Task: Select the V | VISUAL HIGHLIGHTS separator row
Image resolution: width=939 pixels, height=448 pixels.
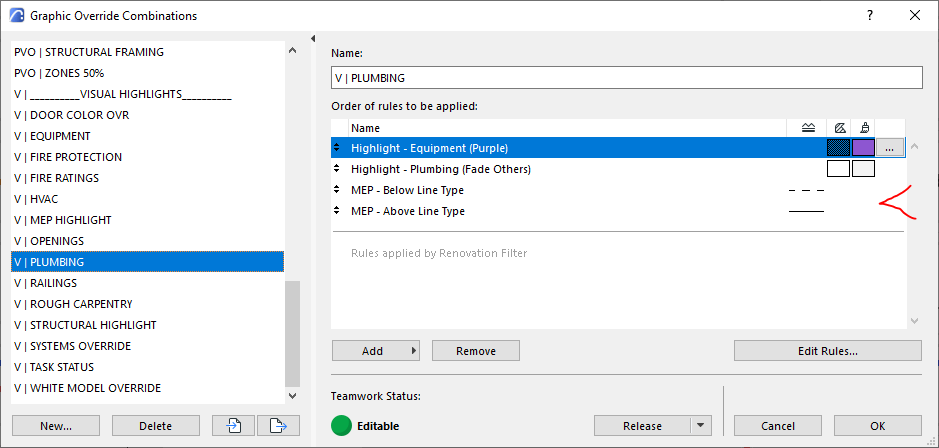Action: [x=147, y=94]
